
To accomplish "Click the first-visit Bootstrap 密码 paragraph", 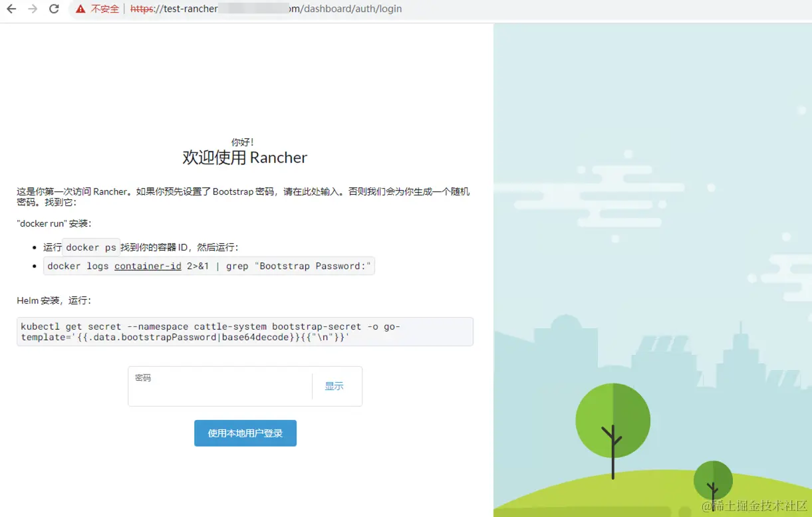I will [x=243, y=197].
